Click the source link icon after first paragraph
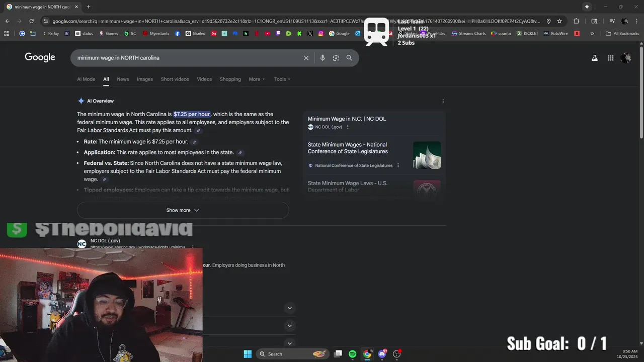 click(x=199, y=131)
